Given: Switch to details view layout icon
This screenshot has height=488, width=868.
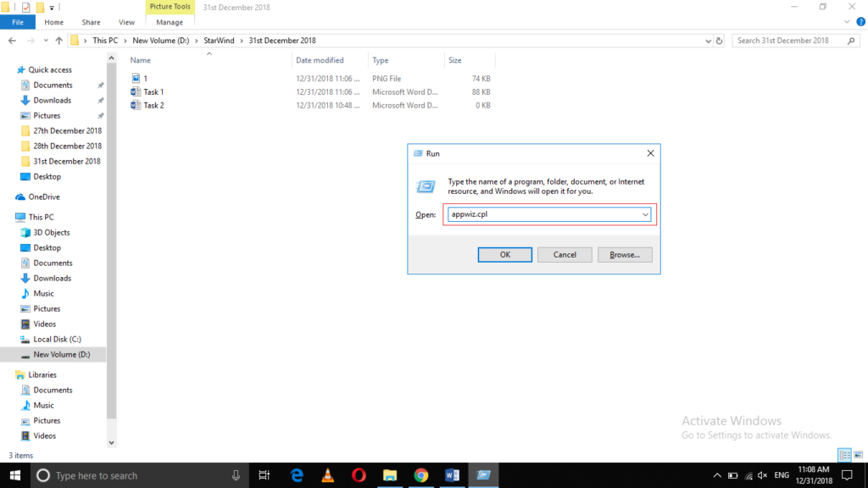Looking at the screenshot, I should 845,455.
